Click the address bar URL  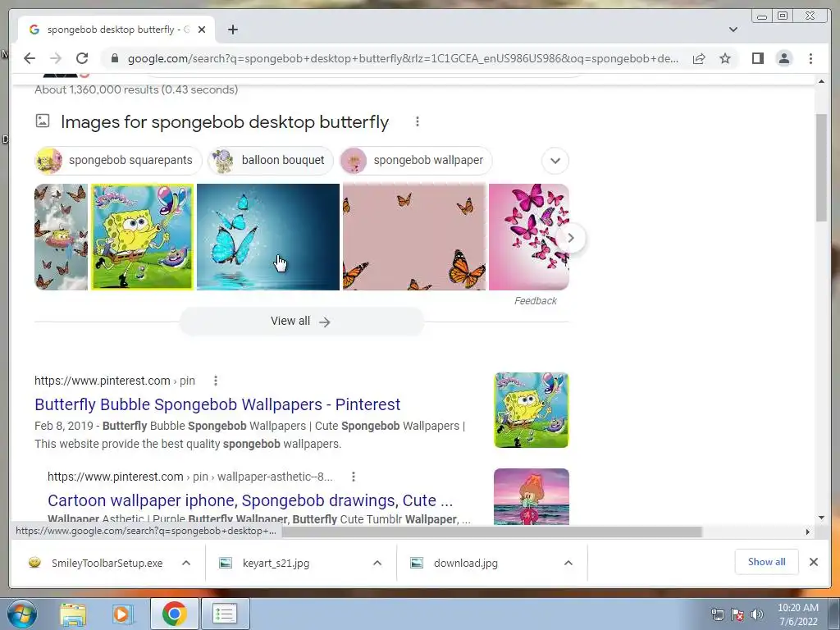click(403, 58)
